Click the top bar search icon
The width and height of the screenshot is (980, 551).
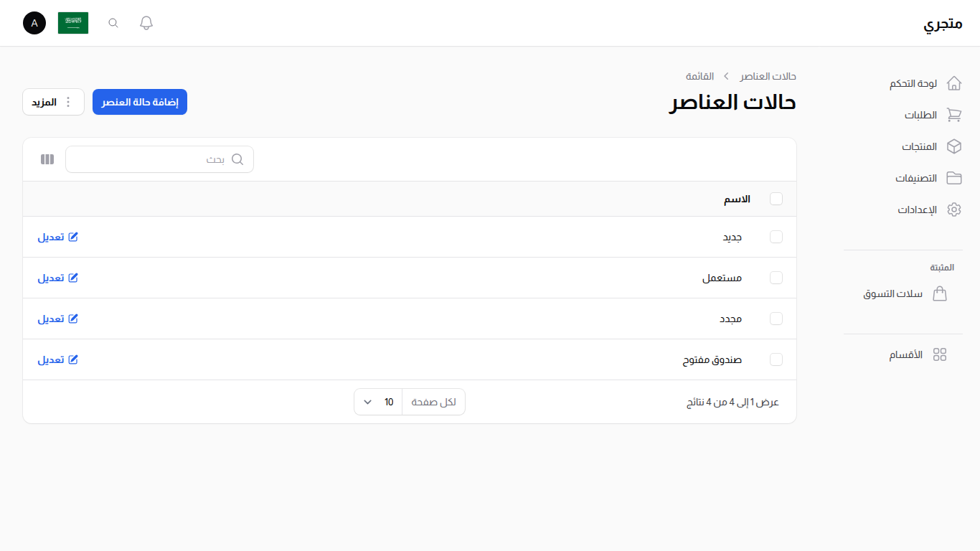pos(113,22)
